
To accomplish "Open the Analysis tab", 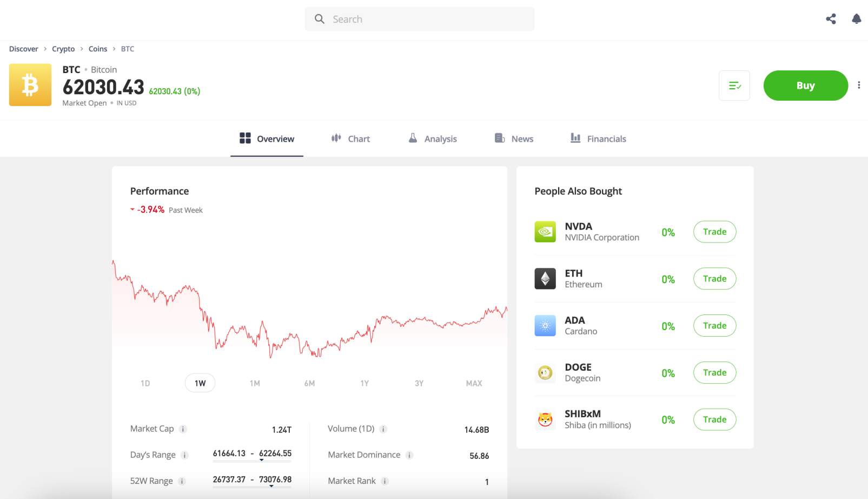I will click(433, 139).
